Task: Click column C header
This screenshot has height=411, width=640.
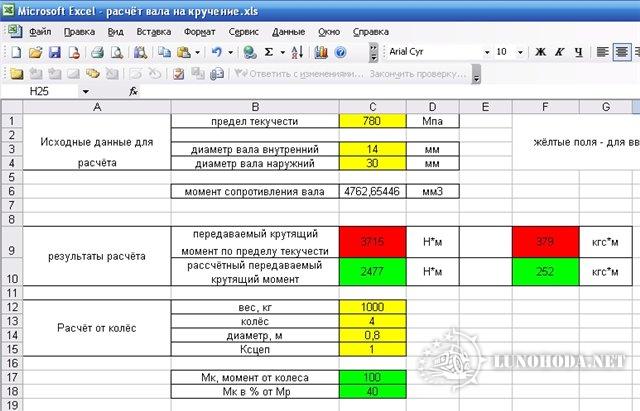Action: 373,106
